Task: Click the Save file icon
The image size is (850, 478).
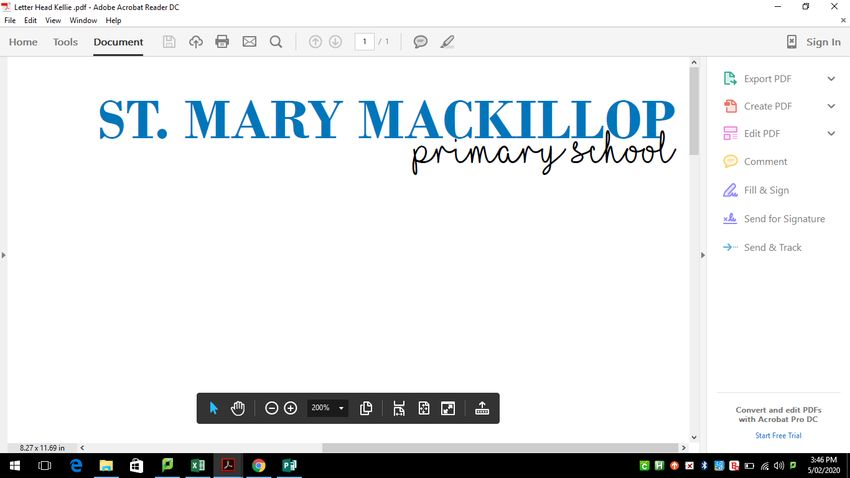Action: pos(169,42)
